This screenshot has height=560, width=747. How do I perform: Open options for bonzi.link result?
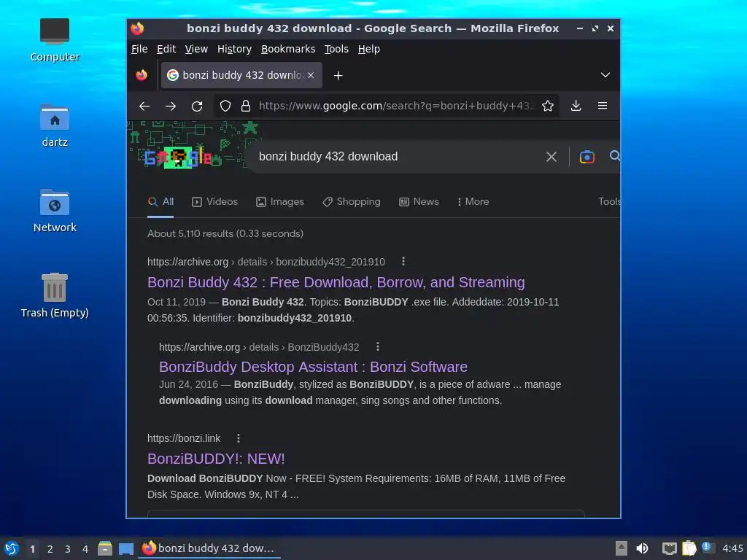tap(239, 438)
